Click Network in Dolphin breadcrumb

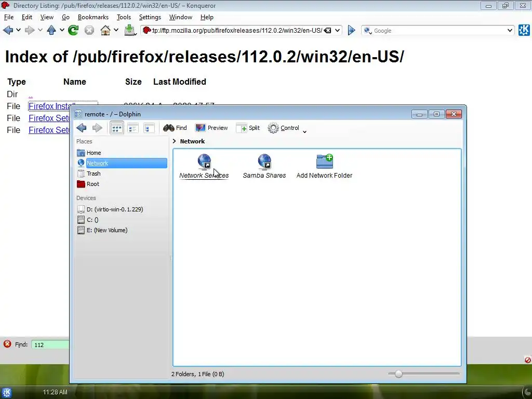[192, 141]
